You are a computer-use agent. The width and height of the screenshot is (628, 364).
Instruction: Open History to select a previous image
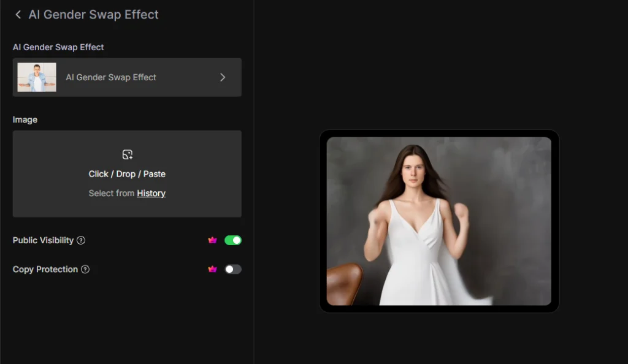(x=151, y=193)
